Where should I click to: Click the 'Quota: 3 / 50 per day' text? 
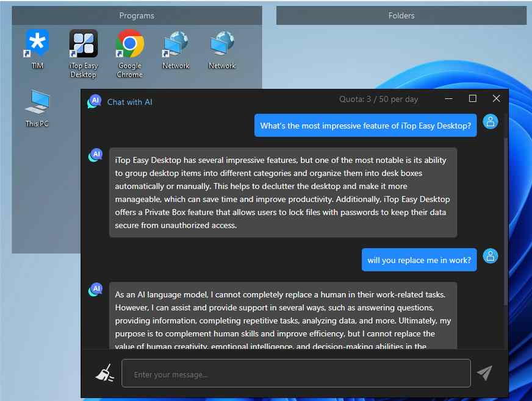pyautogui.click(x=378, y=99)
